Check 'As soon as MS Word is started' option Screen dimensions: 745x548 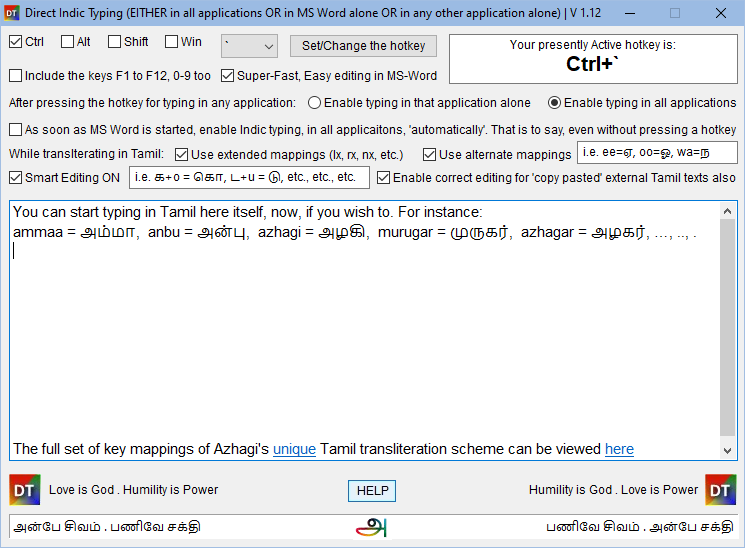tap(16, 130)
